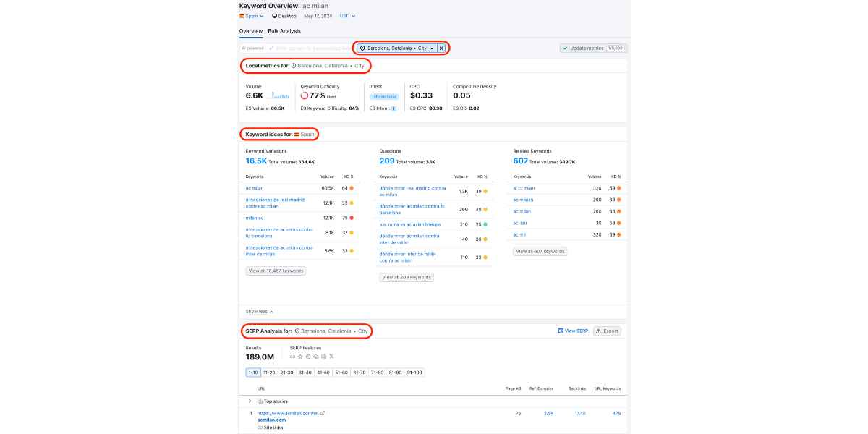
Task: Click the acmilan.com domain link
Action: coord(271,420)
